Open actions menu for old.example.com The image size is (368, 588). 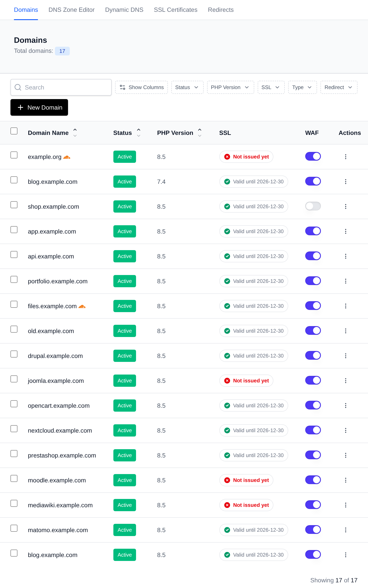point(345,331)
